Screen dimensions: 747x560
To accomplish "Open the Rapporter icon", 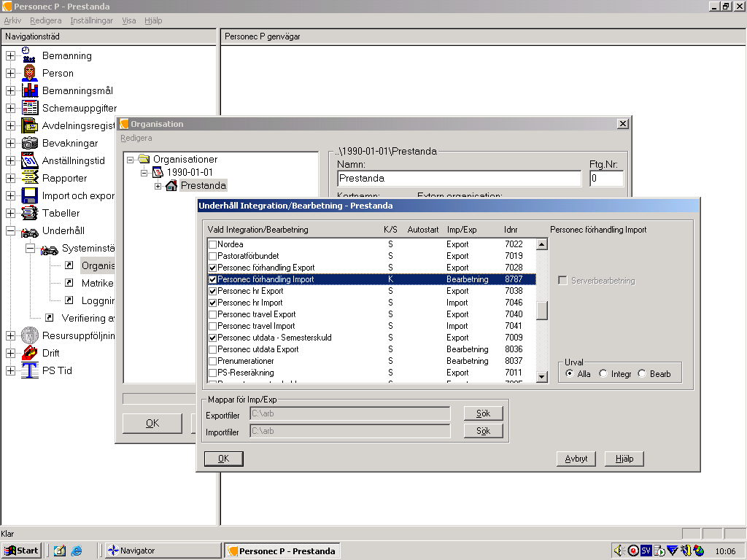I will [x=29, y=178].
